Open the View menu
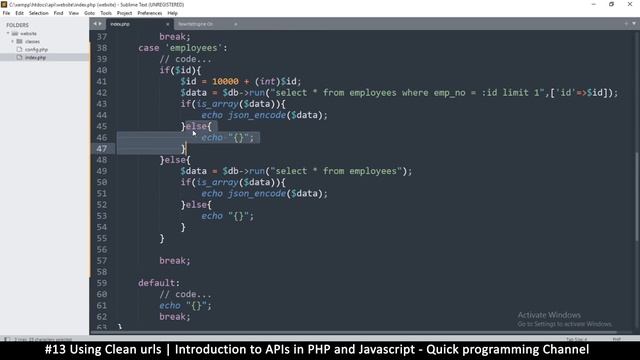 73,13
